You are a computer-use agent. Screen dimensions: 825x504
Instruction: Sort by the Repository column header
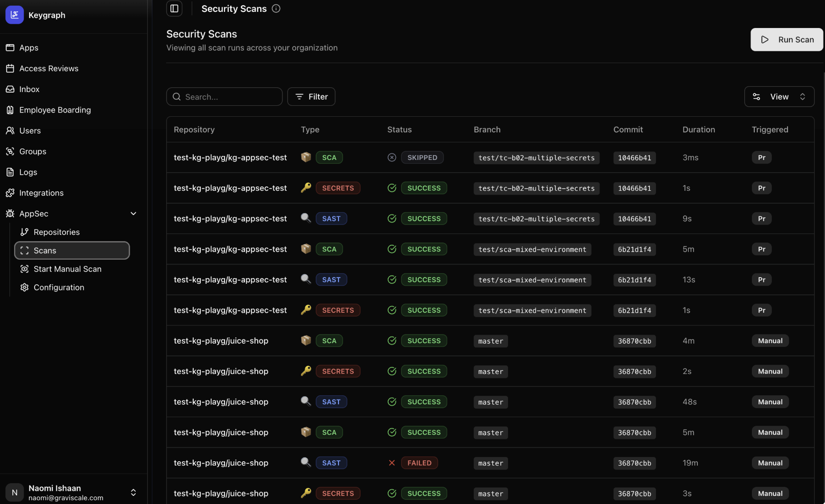pos(194,130)
